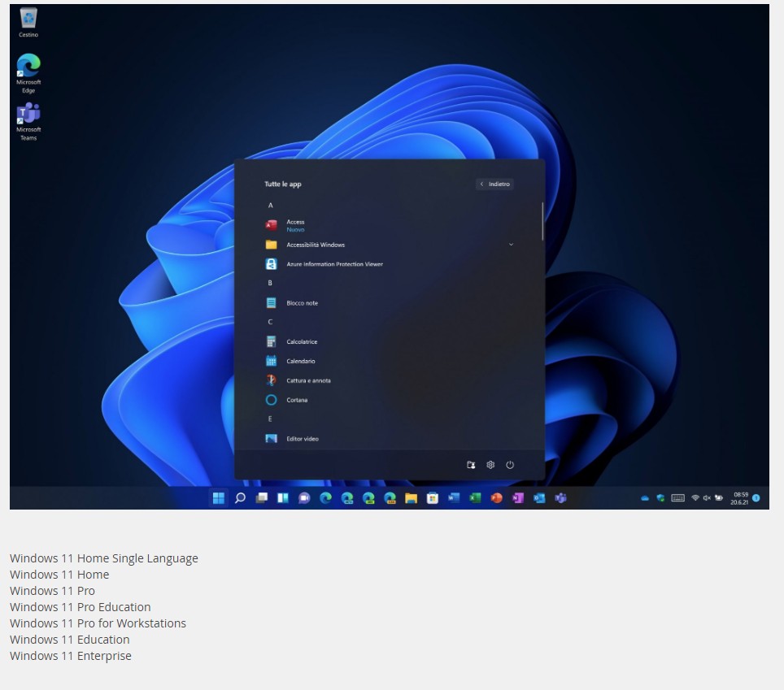Viewport: 784px width, 690px height.
Task: Open Windows Security shield tray icon
Action: coord(660,498)
